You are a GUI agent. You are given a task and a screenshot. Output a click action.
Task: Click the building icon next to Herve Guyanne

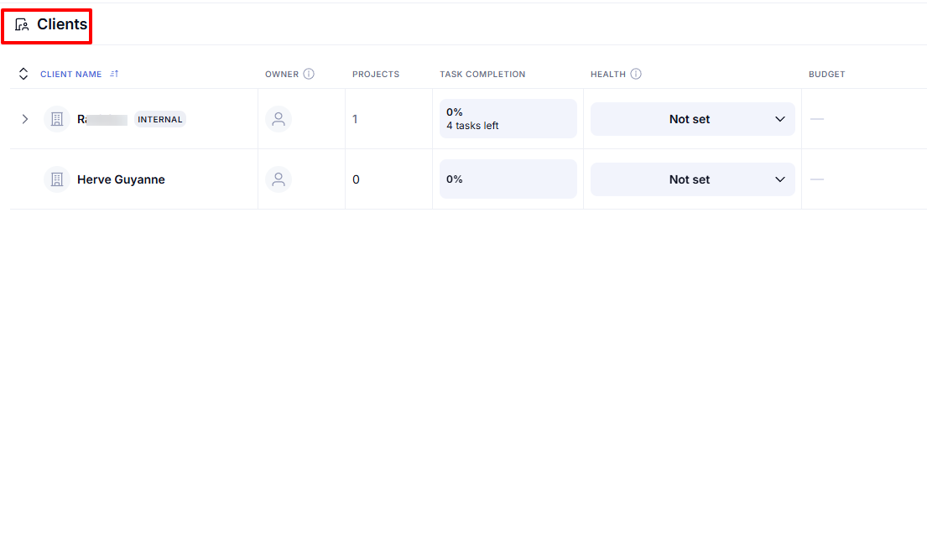pos(57,179)
